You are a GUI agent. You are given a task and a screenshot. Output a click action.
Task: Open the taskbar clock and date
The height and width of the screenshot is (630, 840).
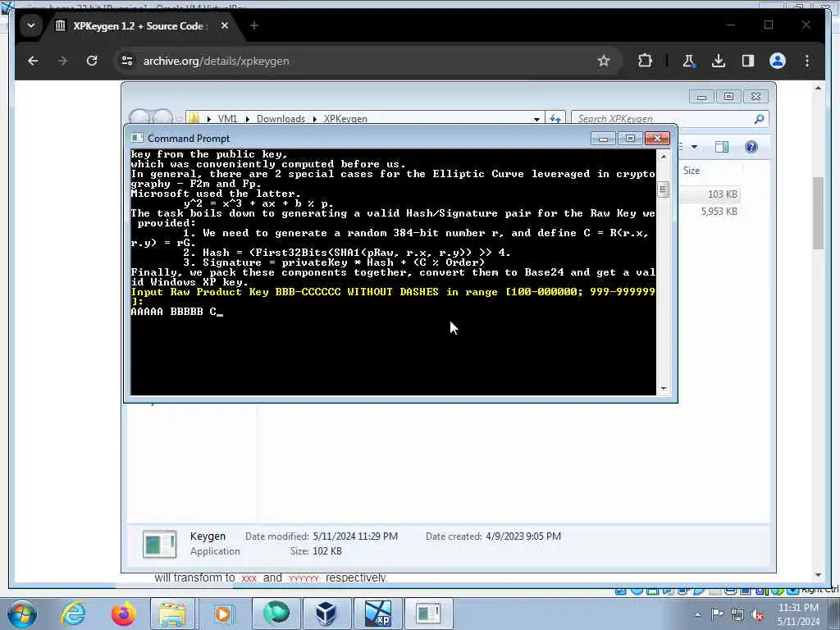coord(798,614)
